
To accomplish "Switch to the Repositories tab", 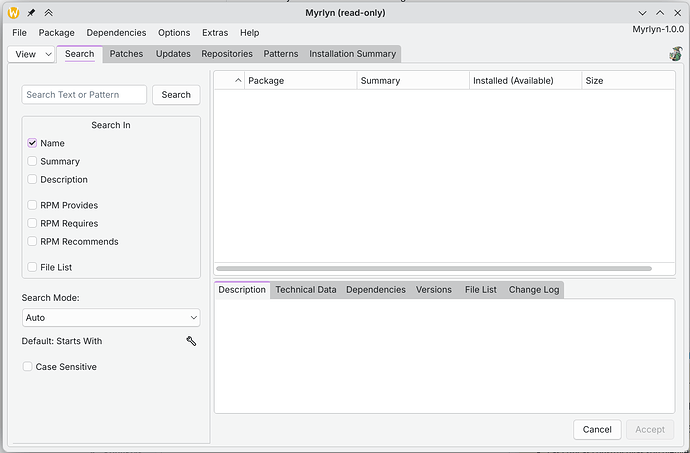I will click(x=227, y=54).
